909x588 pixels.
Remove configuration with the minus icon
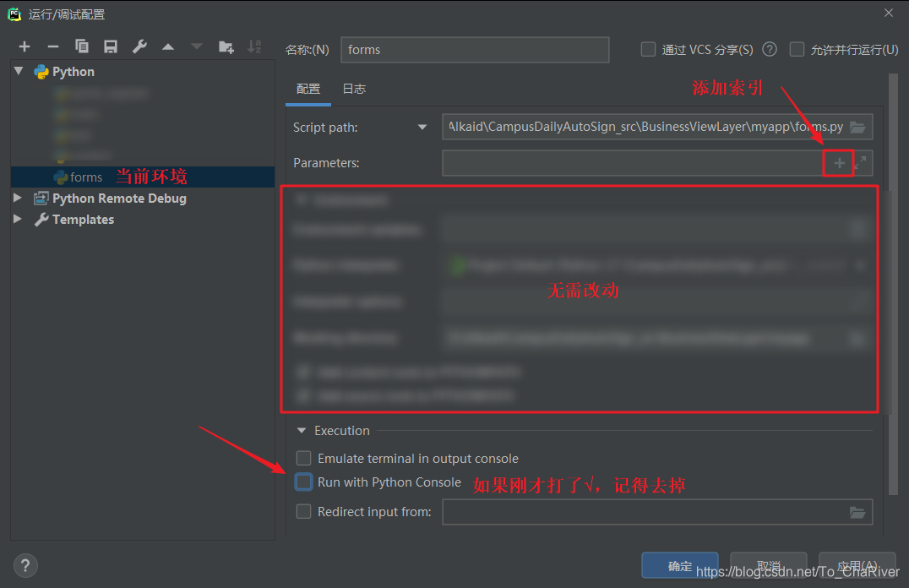tap(53, 47)
